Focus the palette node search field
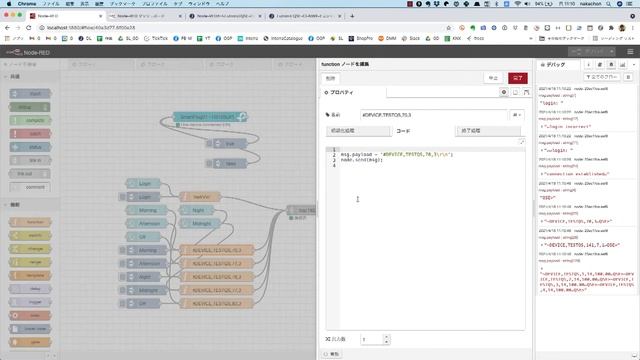Image resolution: width=640 pixels, height=360 pixels. click(x=29, y=64)
